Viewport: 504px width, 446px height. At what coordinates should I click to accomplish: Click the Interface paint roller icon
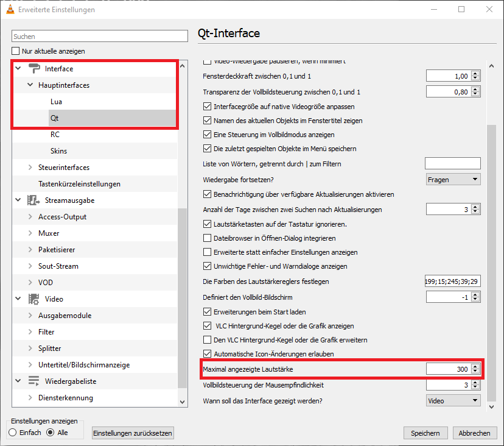(33, 69)
